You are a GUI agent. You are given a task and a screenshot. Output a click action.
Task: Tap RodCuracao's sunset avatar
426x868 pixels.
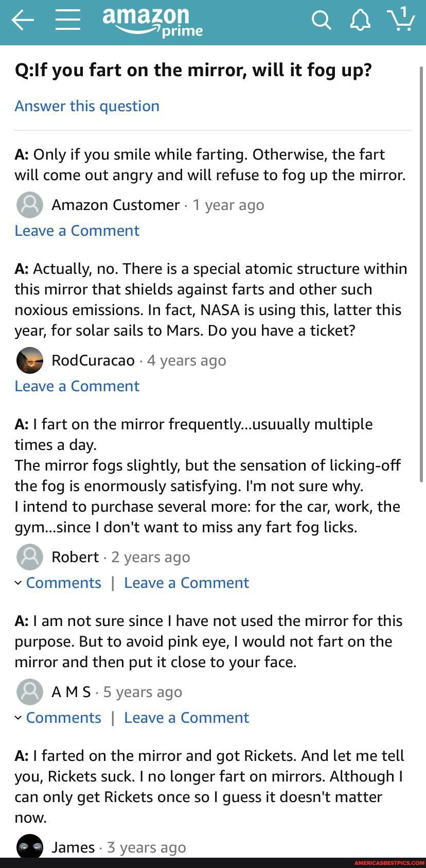point(30,360)
